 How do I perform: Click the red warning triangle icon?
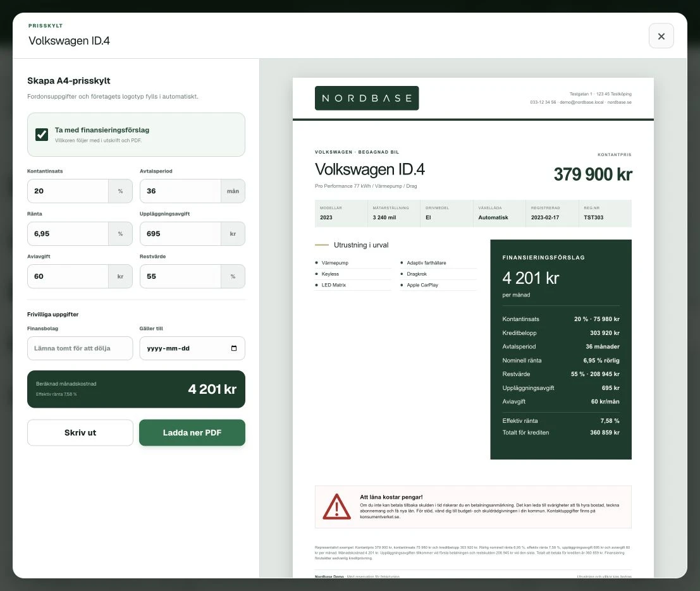coord(336,507)
